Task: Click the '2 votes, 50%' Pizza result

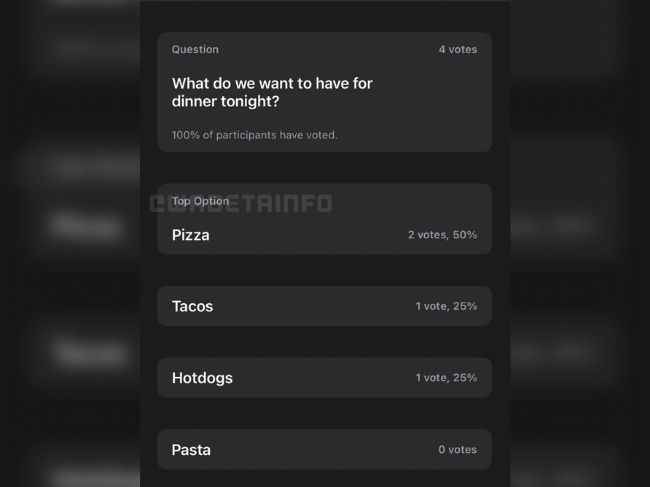Action: (442, 235)
